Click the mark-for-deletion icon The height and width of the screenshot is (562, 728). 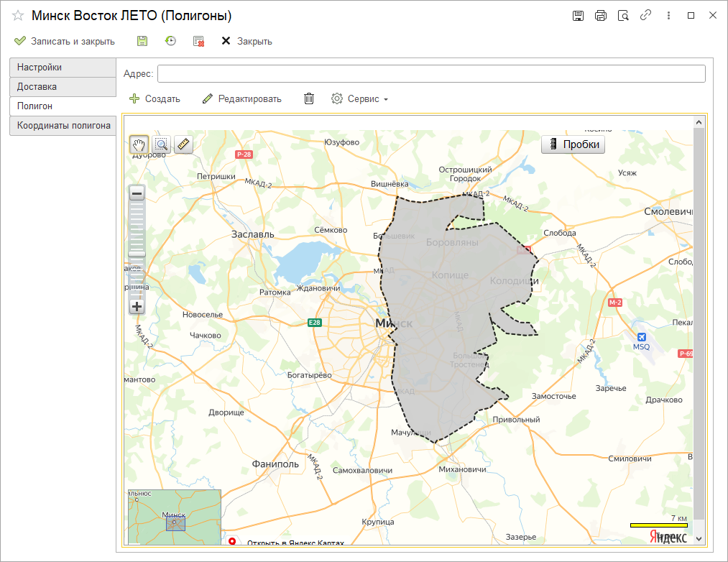pyautogui.click(x=199, y=41)
